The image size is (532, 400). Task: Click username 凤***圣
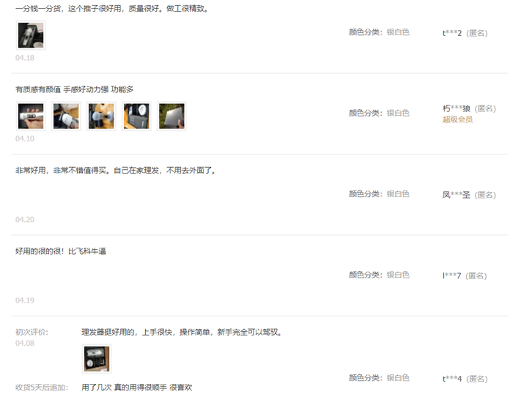[x=457, y=195]
